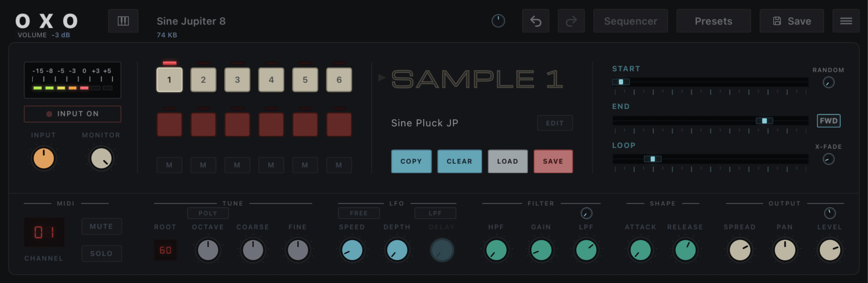Click the first red pad in second row
The width and height of the screenshot is (868, 283).
[169, 124]
